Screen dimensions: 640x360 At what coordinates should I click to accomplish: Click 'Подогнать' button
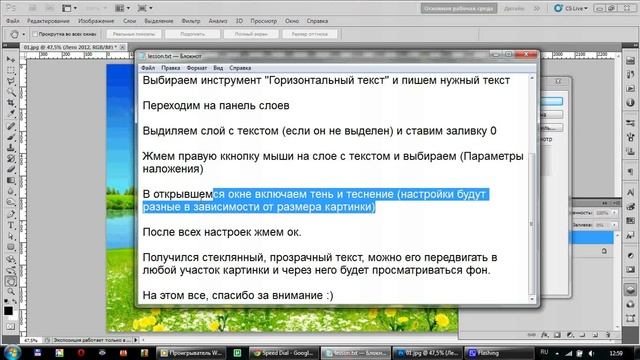pos(193,34)
